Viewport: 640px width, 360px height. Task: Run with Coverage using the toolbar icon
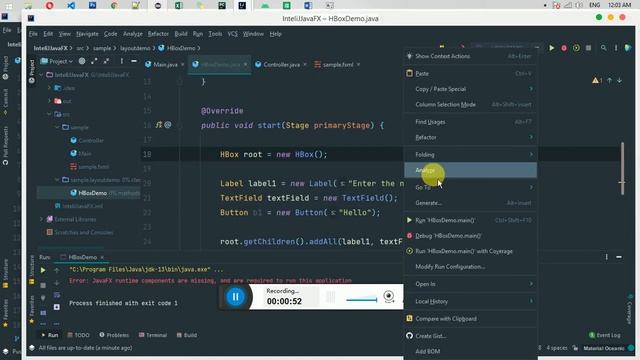576,48
